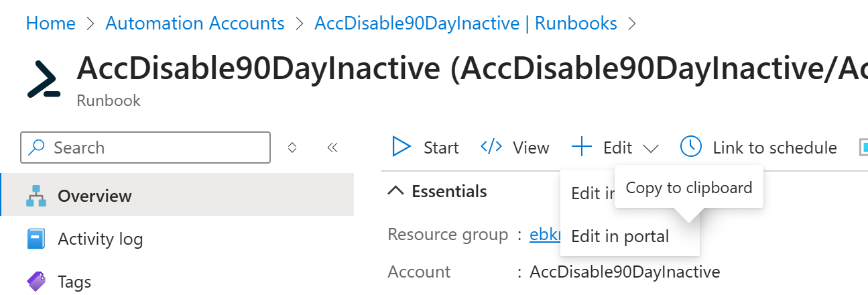Open AccDisable90DayInactive | Runbooks breadcrumb
Image resolution: width=868 pixels, height=295 pixels.
pyautogui.click(x=466, y=23)
